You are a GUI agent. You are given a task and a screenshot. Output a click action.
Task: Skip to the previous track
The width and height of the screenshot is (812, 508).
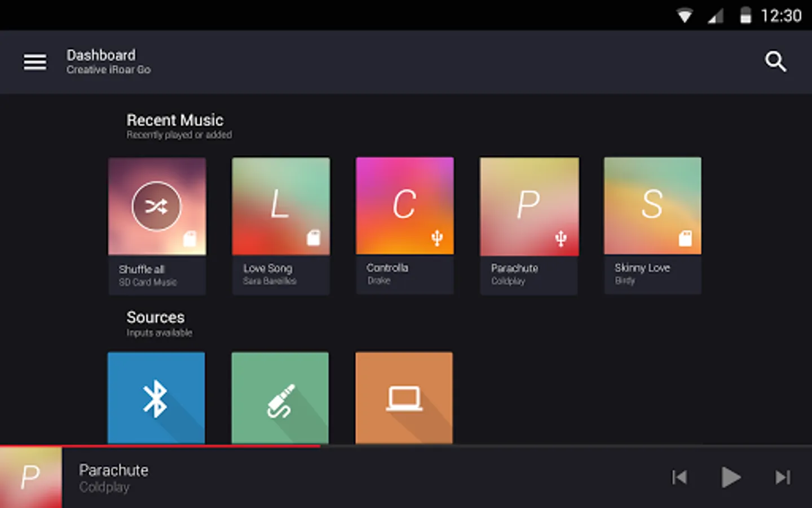coord(679,478)
